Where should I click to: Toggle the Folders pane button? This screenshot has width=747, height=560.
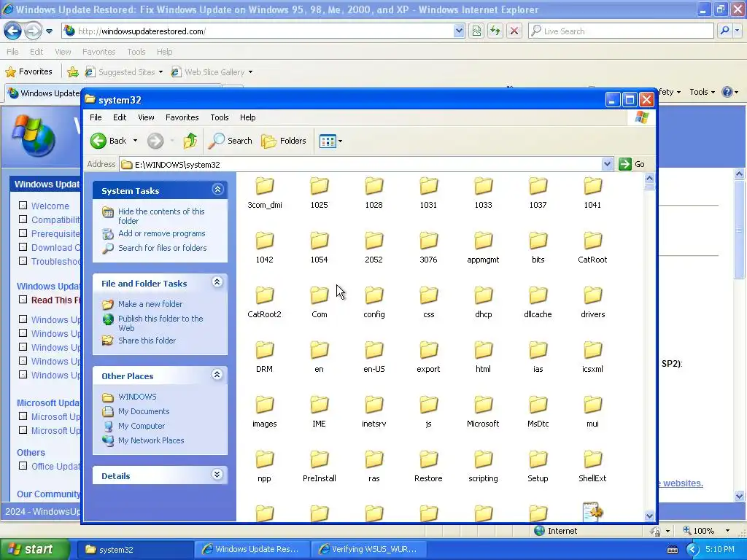coord(284,141)
